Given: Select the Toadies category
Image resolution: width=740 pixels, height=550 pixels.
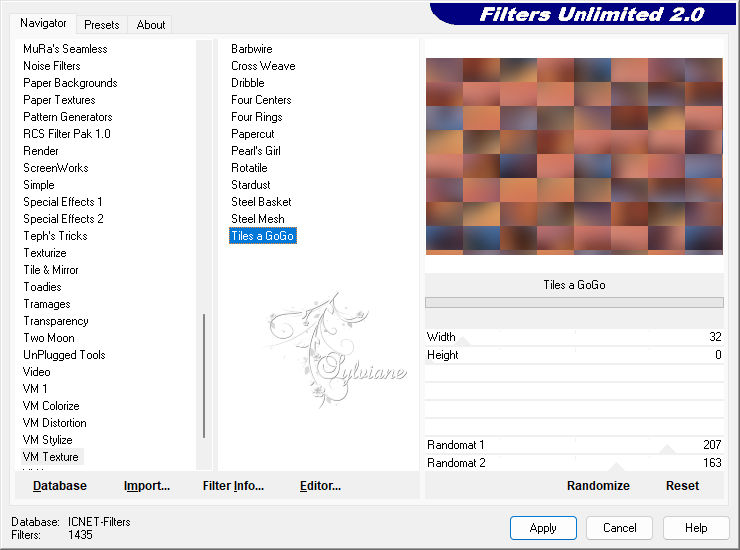Looking at the screenshot, I should 42,287.
